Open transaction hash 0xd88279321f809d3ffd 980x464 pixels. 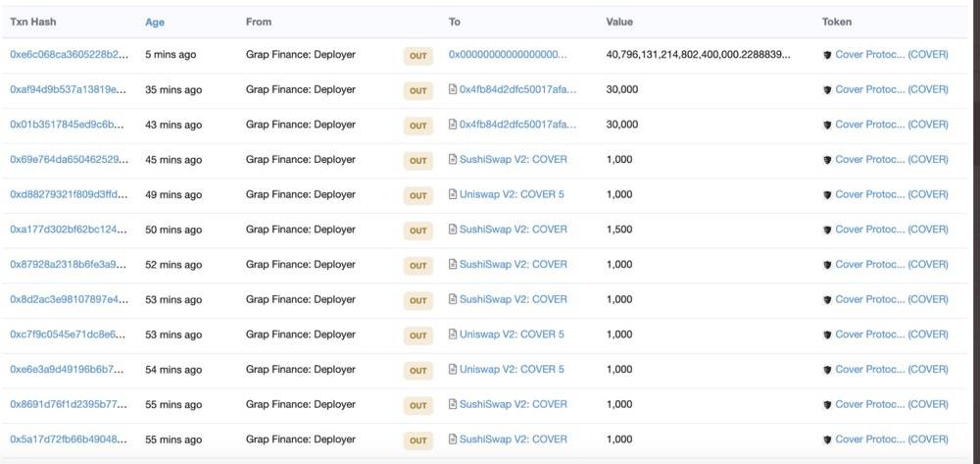(x=69, y=194)
